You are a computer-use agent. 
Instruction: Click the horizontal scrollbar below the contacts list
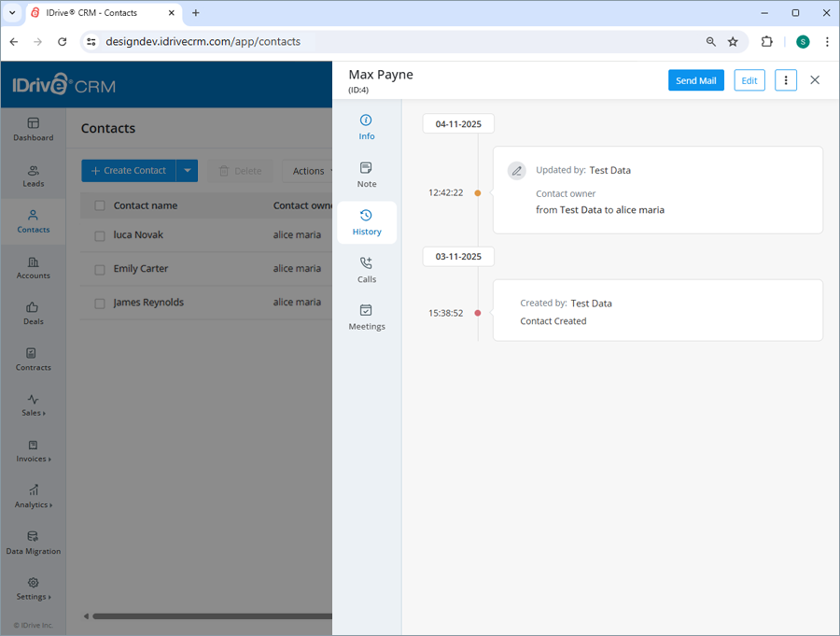click(x=205, y=615)
